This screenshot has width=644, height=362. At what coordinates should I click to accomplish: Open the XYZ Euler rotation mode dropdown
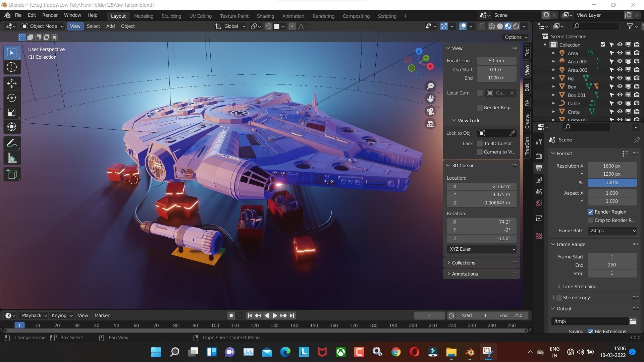tap(481, 249)
